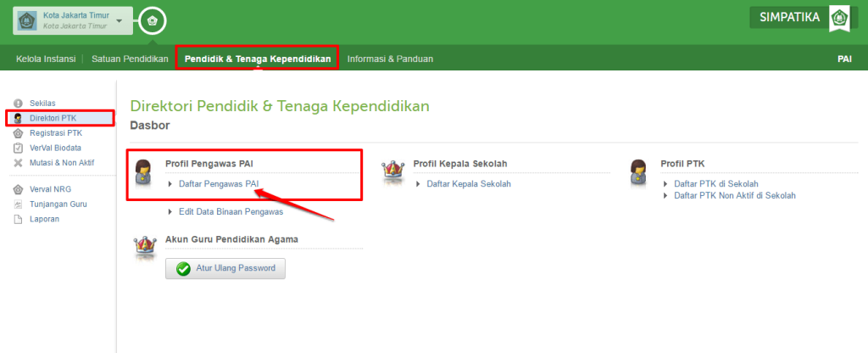868x353 pixels.
Task: Open Verval NRG in the sidebar
Action: coord(50,189)
